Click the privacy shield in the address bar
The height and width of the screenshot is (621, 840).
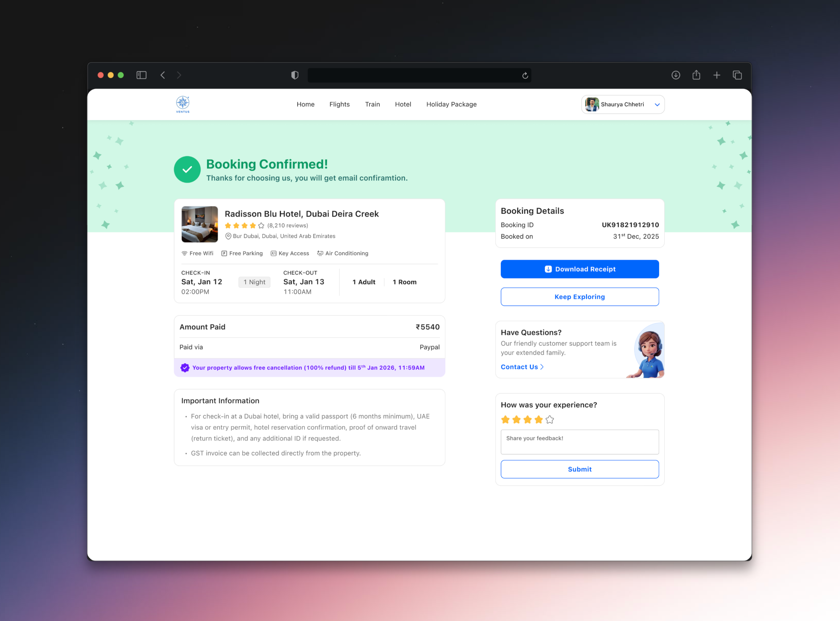coord(294,75)
